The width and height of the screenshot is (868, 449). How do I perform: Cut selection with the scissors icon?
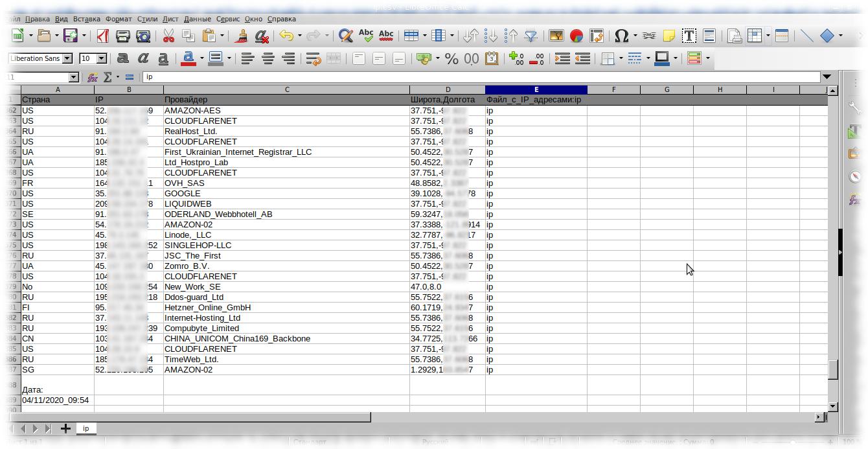(168, 36)
